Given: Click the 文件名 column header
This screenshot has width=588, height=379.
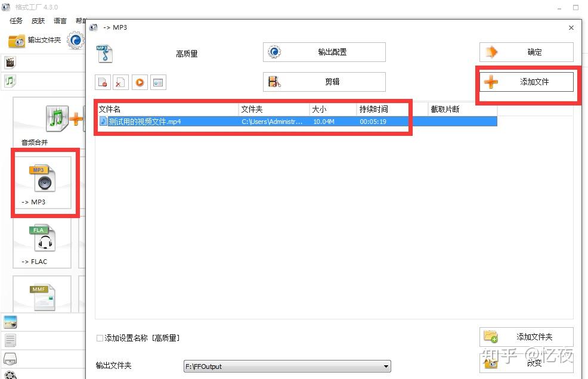Looking at the screenshot, I should coord(168,109).
